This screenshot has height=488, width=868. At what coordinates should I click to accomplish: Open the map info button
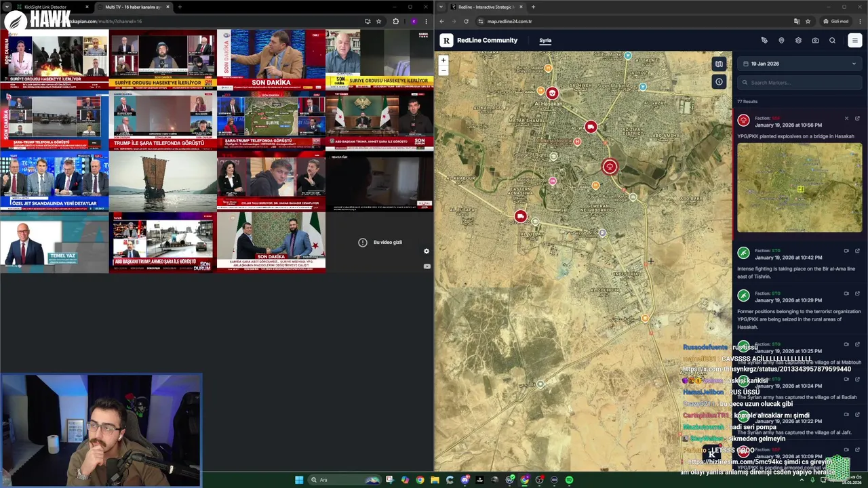tap(719, 82)
